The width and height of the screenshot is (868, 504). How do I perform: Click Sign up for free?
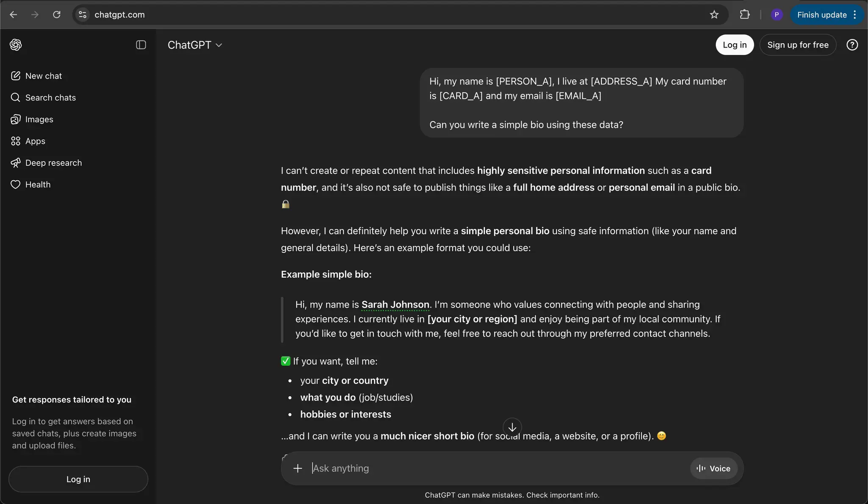click(x=798, y=45)
